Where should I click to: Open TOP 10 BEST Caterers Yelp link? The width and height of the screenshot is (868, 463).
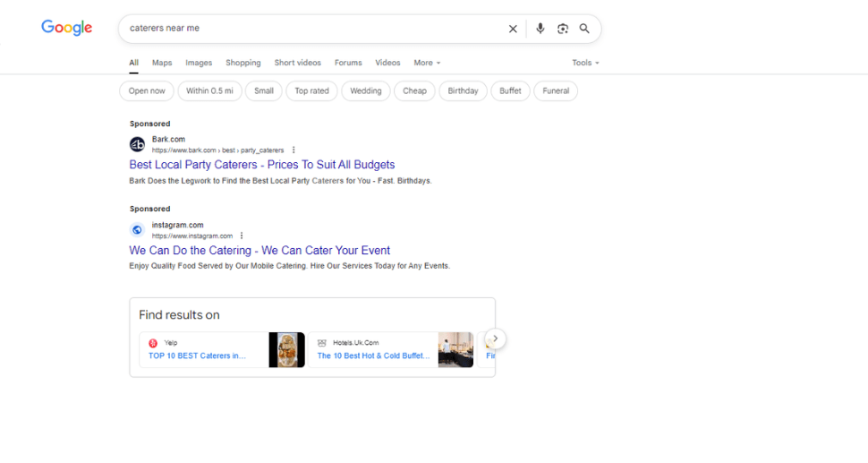click(x=197, y=356)
